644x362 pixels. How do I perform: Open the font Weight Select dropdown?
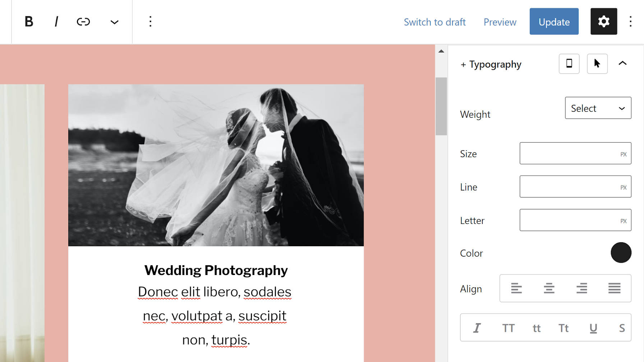coord(598,108)
